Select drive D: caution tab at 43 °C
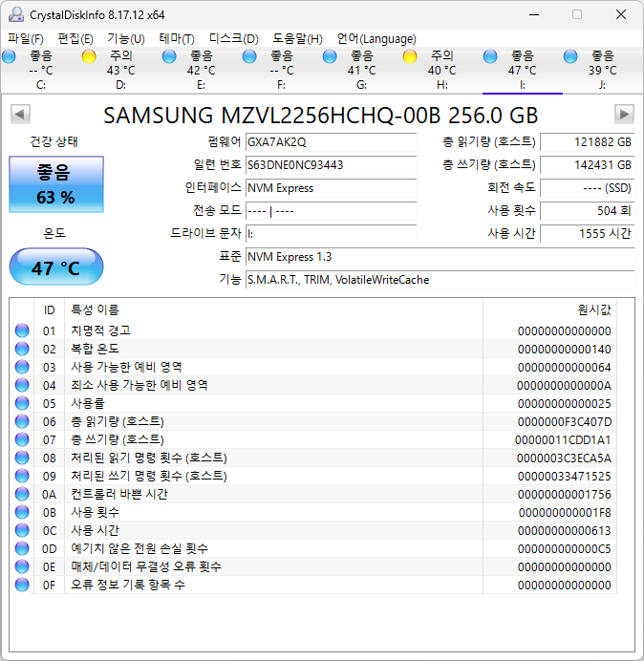 (120, 70)
